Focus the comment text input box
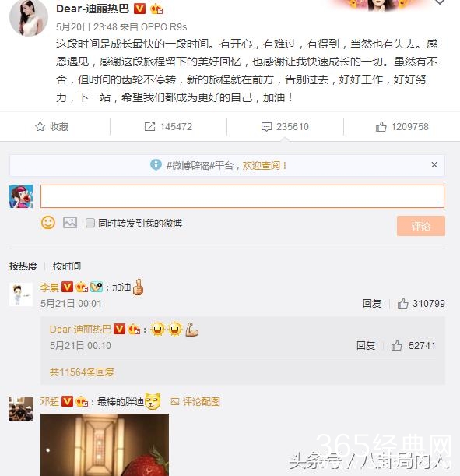This screenshot has height=476, width=460. coord(242,196)
